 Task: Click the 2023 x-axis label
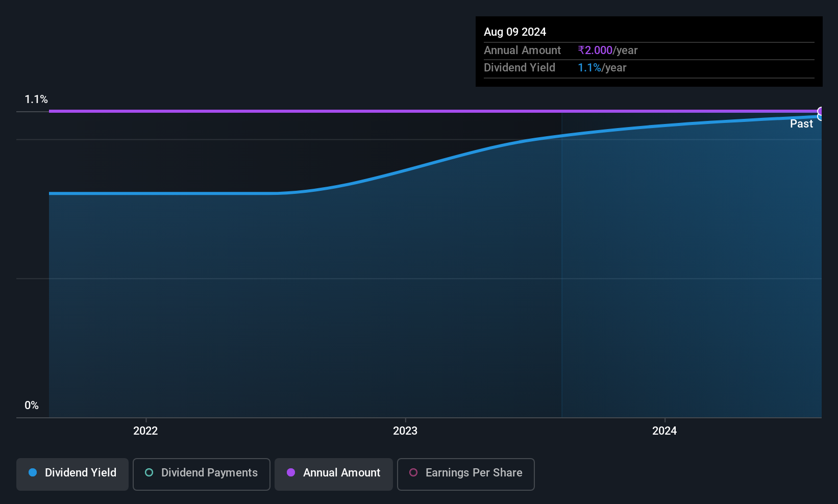(405, 431)
